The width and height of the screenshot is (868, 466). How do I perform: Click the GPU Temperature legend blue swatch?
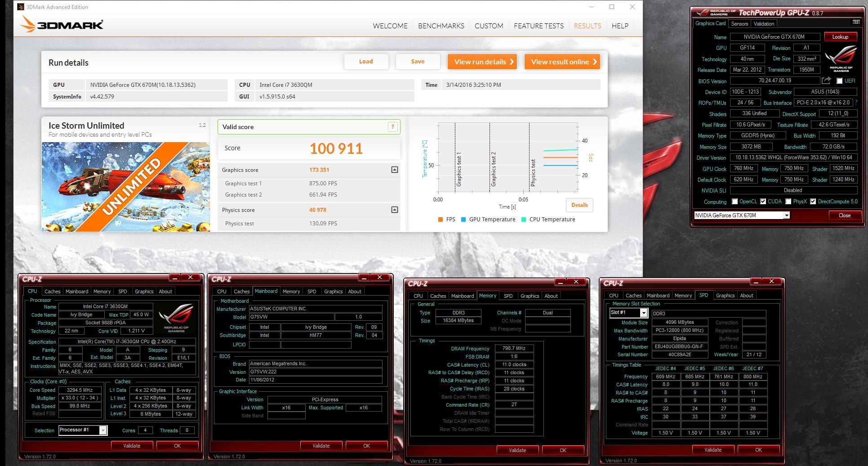coord(463,220)
